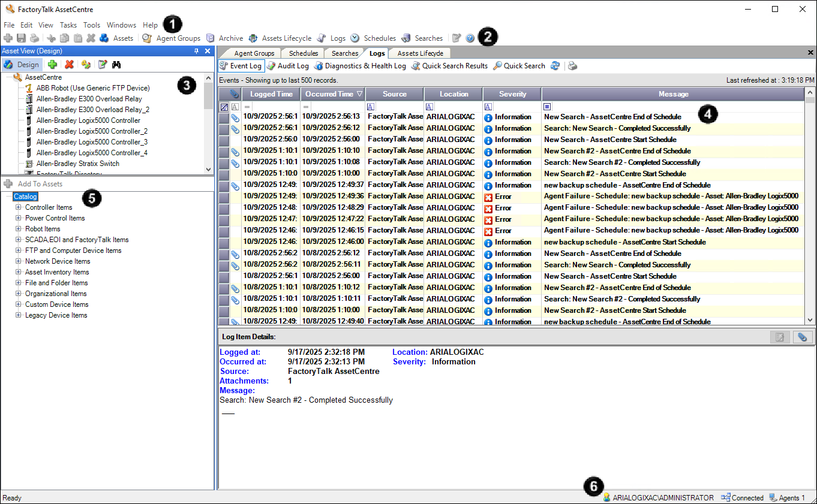Click the print icon in Logs toolbar
Screen dimensions: 817x504
pos(572,66)
